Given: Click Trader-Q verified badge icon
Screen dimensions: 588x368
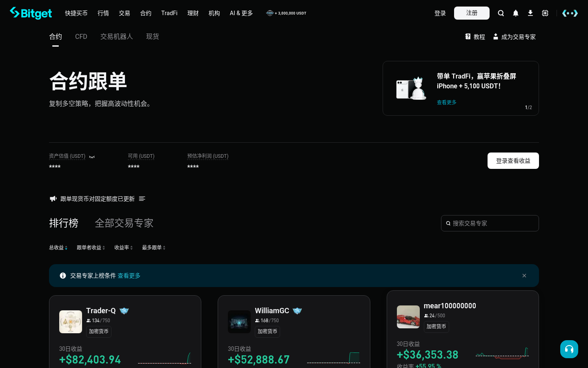Looking at the screenshot, I should (124, 311).
